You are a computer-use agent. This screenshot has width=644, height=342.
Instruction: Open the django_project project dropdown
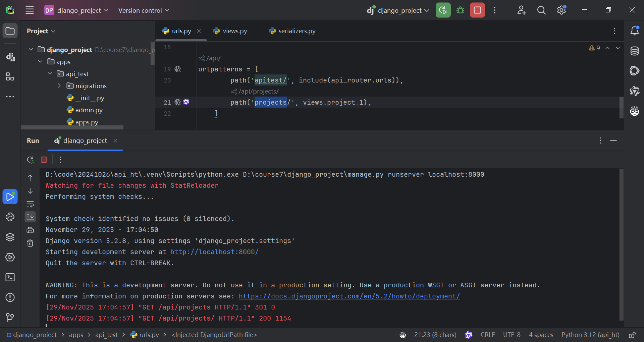(x=76, y=10)
